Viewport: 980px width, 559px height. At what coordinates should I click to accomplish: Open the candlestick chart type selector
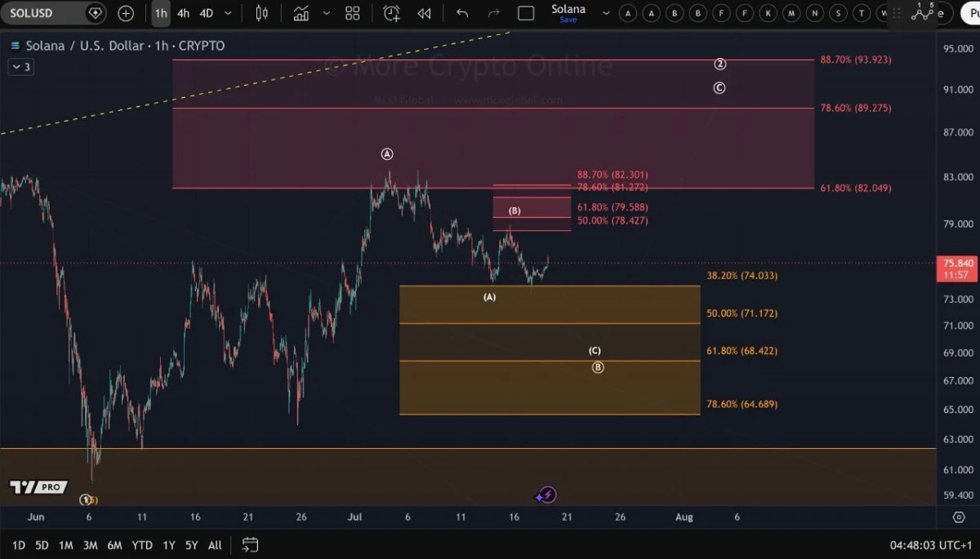coord(261,13)
